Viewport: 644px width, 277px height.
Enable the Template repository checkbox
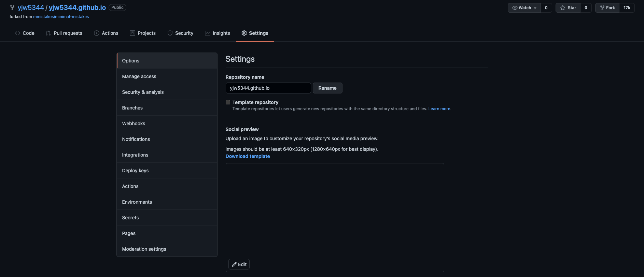(x=228, y=102)
